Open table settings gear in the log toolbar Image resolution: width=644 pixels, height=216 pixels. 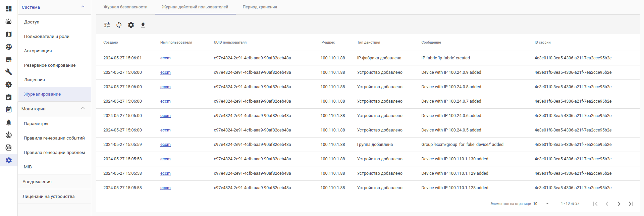coord(131,25)
